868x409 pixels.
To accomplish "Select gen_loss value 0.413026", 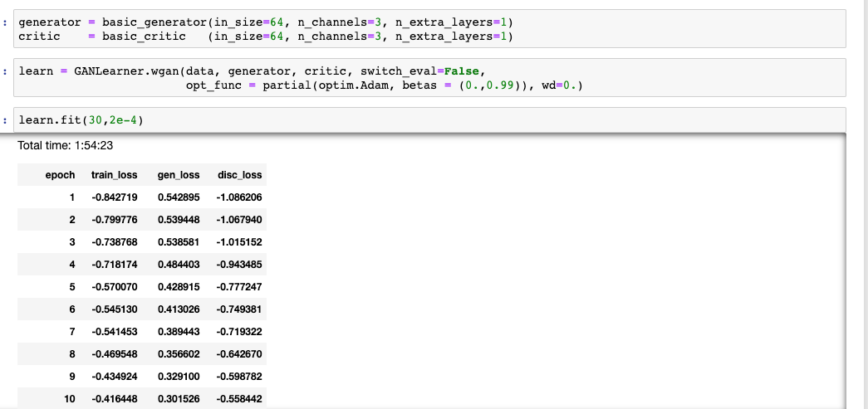I will 179,309.
